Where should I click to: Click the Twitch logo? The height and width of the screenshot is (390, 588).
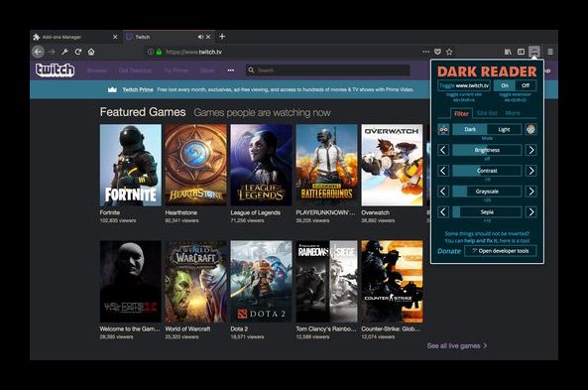[x=56, y=70]
